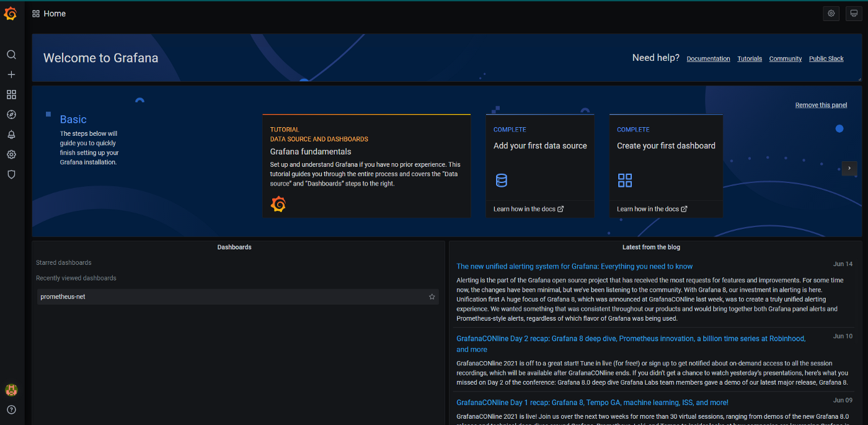Open the Public Slack link
The image size is (868, 425).
pos(826,58)
